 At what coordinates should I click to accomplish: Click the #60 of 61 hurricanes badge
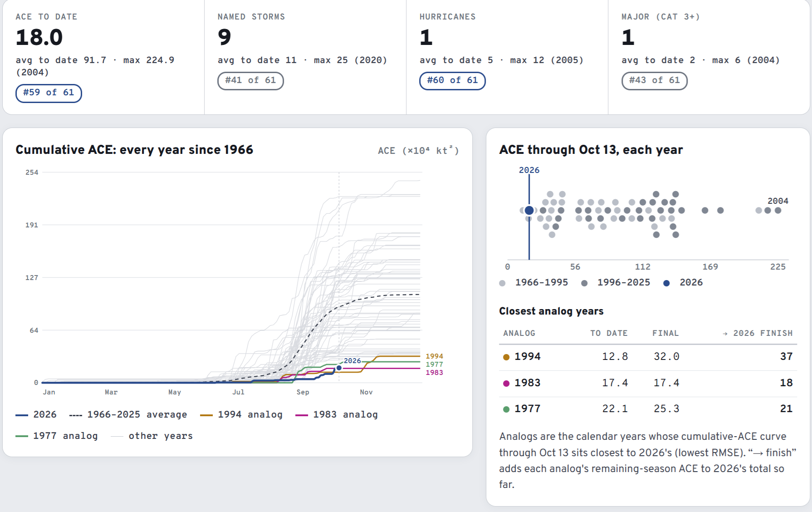pos(452,81)
